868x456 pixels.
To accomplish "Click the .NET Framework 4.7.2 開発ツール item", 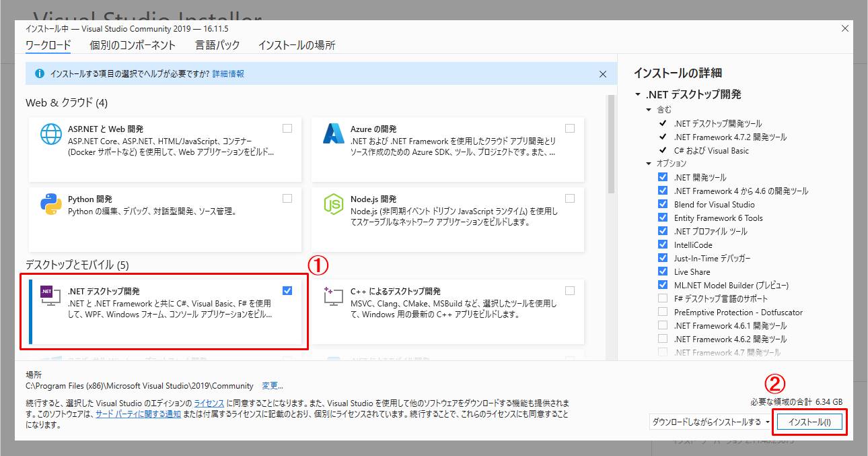I will coord(730,137).
